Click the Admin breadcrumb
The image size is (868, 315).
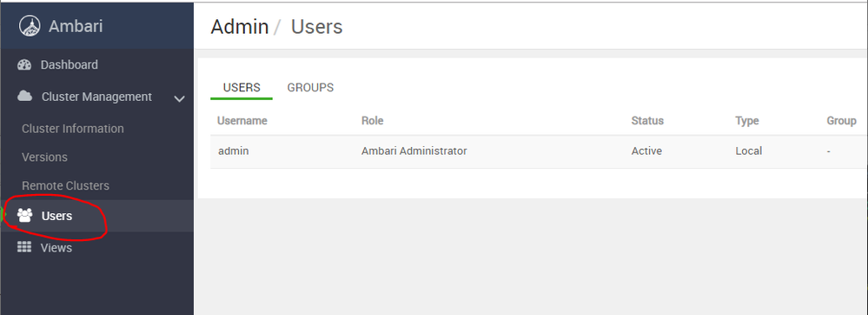(x=240, y=27)
